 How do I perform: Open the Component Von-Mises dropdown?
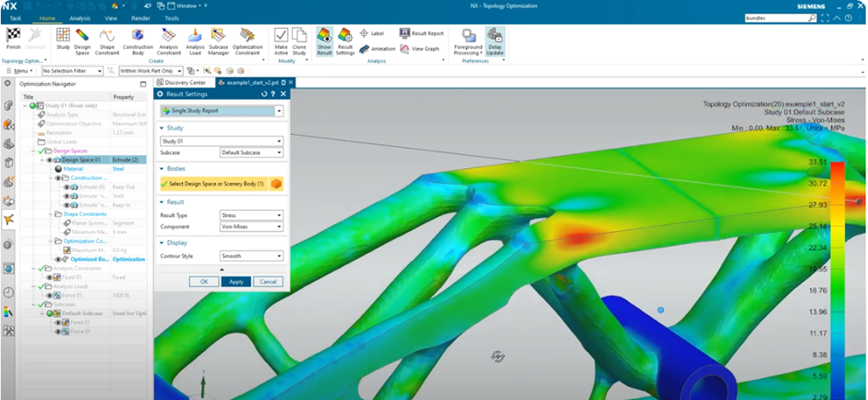(x=251, y=226)
